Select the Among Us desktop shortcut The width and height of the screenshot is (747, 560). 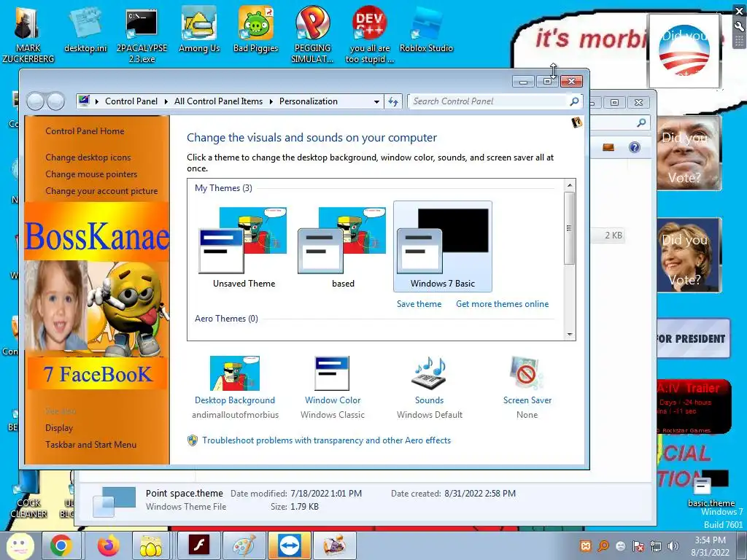[199, 29]
